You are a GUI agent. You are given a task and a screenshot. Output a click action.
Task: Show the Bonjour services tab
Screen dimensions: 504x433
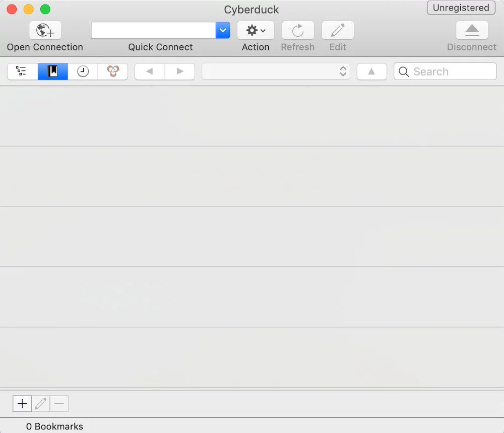[x=113, y=71]
